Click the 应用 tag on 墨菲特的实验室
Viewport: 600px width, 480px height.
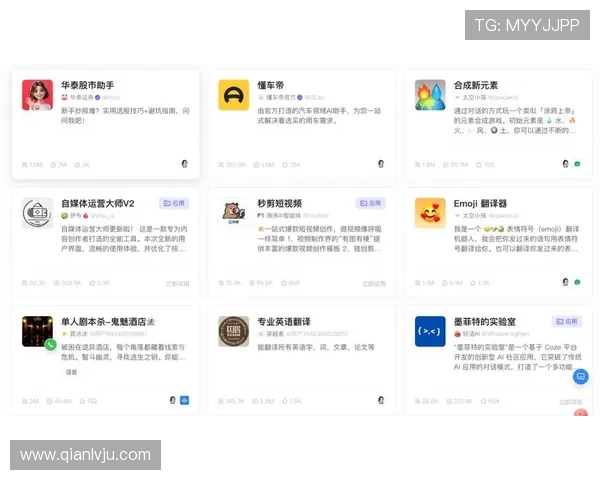[567, 322]
